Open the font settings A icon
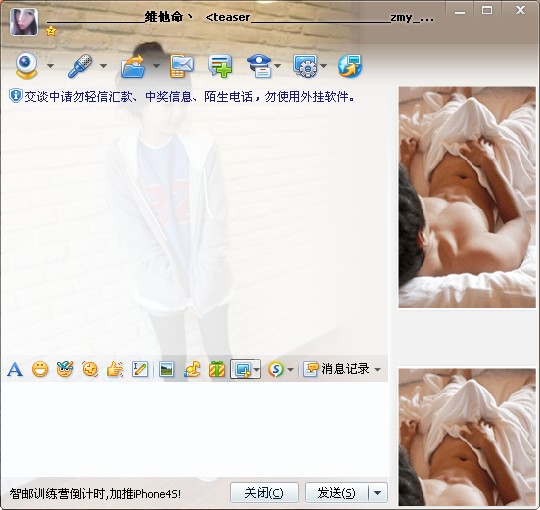Screen dimensions: 540x510 [14, 370]
